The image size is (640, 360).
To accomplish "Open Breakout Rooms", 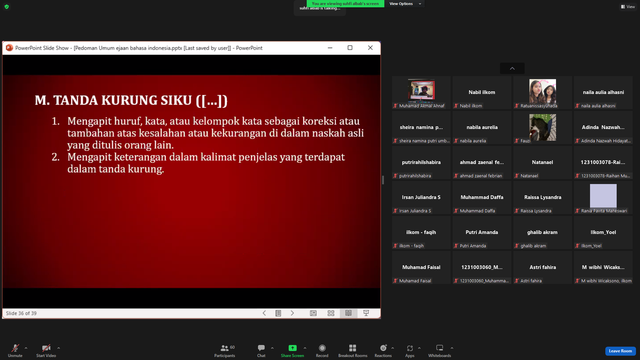I will [353, 350].
